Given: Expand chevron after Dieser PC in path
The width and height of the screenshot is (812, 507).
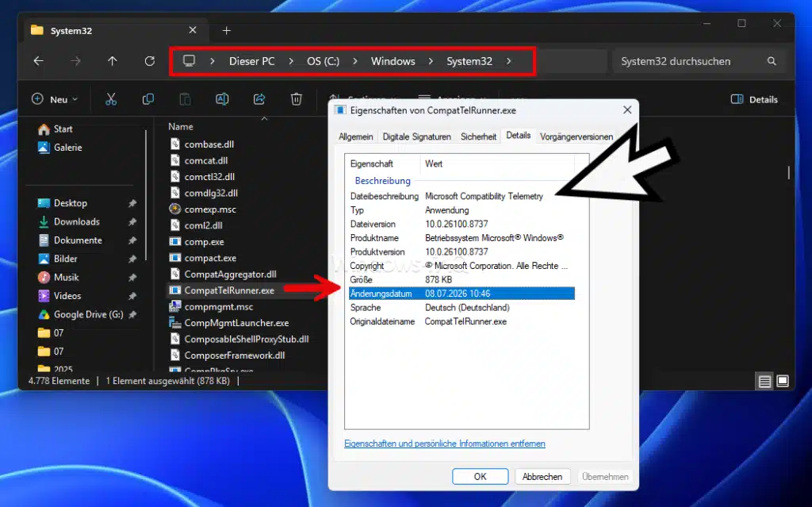Looking at the screenshot, I should [x=291, y=61].
